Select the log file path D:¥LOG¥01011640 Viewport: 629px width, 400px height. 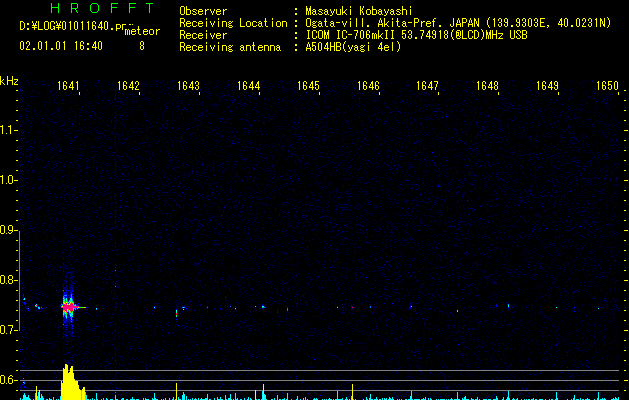[67, 26]
